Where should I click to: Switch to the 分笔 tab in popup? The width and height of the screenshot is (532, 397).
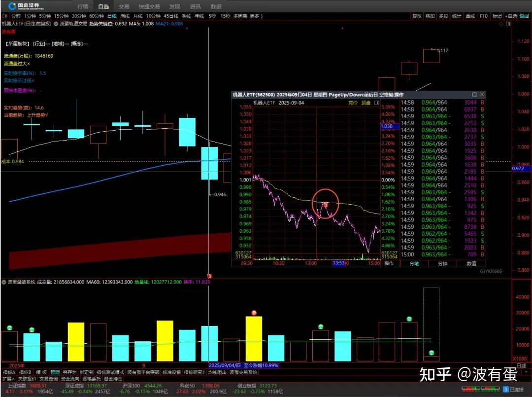[414, 263]
